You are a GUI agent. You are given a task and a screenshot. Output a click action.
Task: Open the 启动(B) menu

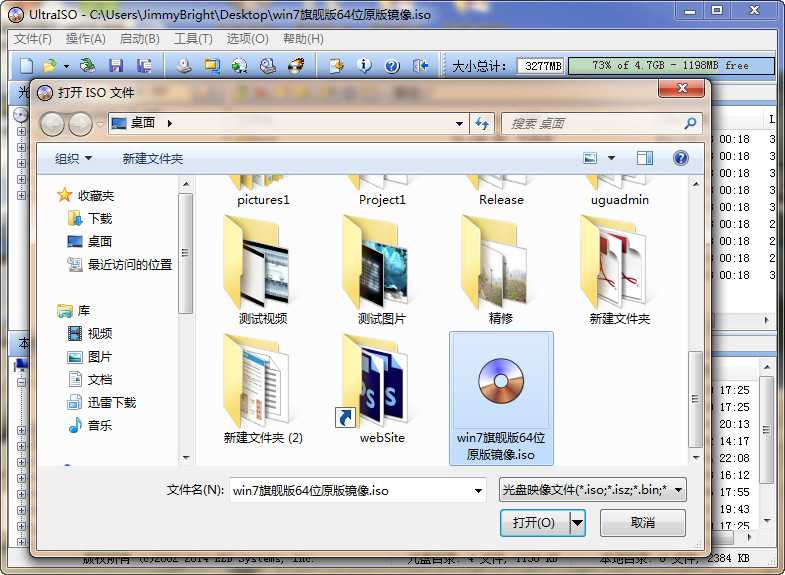click(140, 39)
